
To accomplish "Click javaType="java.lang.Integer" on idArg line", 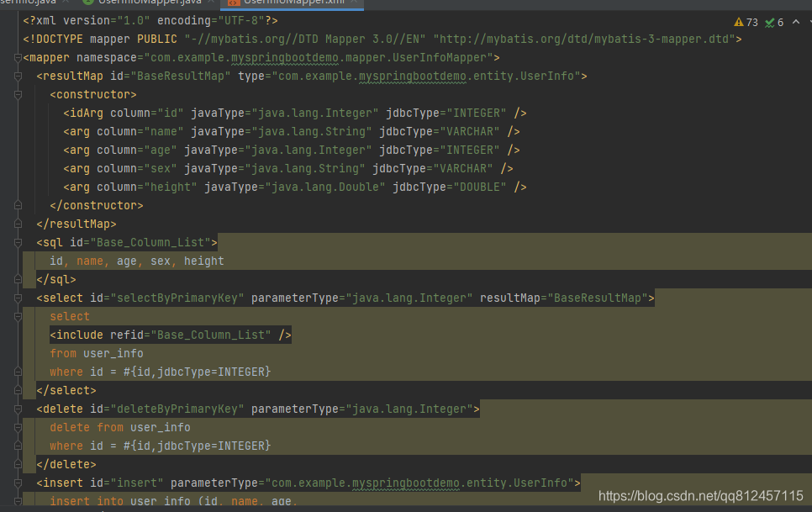I will pyautogui.click(x=285, y=113).
